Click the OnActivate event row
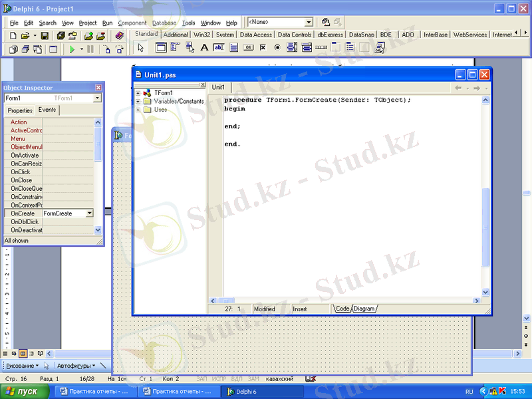 pos(49,156)
